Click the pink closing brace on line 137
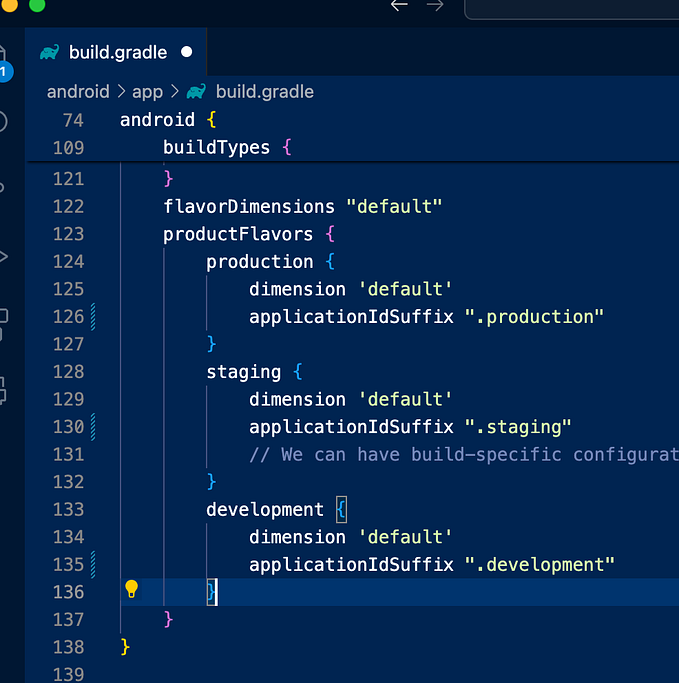This screenshot has width=679, height=683. click(168, 619)
